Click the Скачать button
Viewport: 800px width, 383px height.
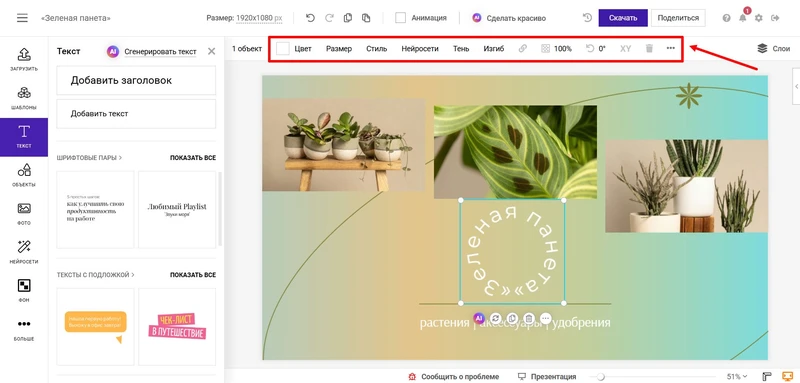(x=623, y=18)
